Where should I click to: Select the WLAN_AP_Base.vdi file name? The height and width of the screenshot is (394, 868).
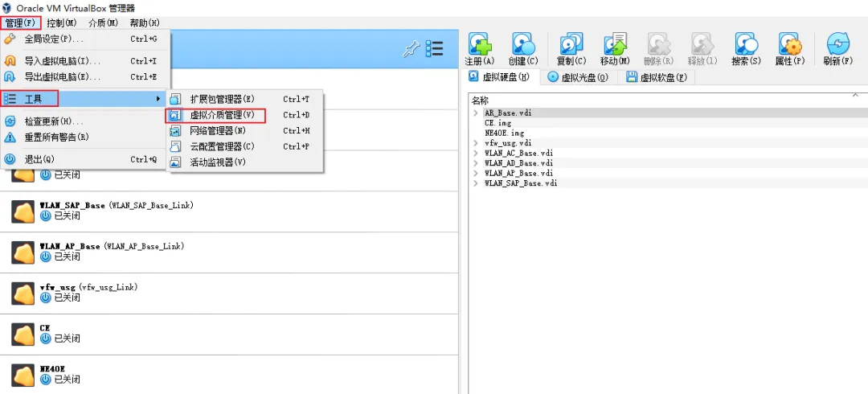[518, 173]
